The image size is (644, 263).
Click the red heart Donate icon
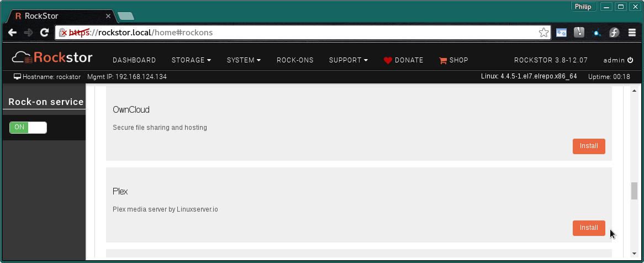coord(388,60)
